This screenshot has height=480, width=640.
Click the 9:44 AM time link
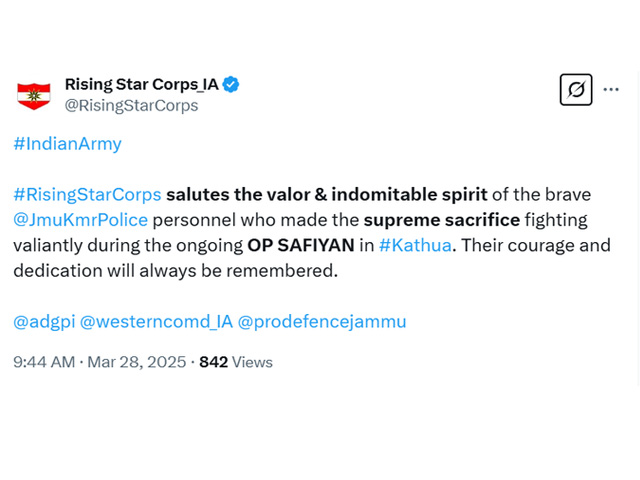44,362
